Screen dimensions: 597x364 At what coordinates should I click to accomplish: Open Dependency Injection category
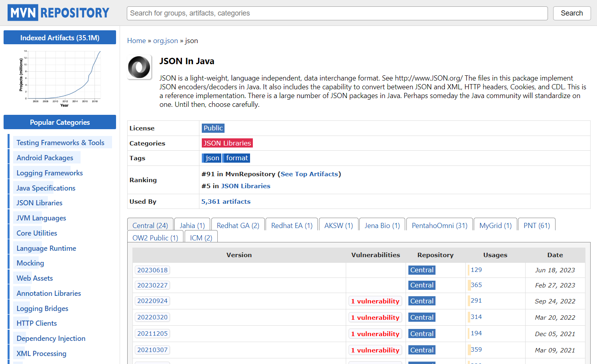coord(51,338)
